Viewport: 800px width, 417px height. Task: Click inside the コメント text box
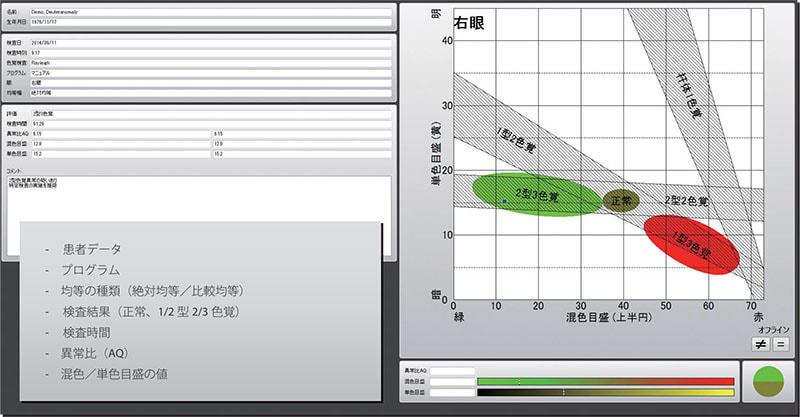coord(200,200)
